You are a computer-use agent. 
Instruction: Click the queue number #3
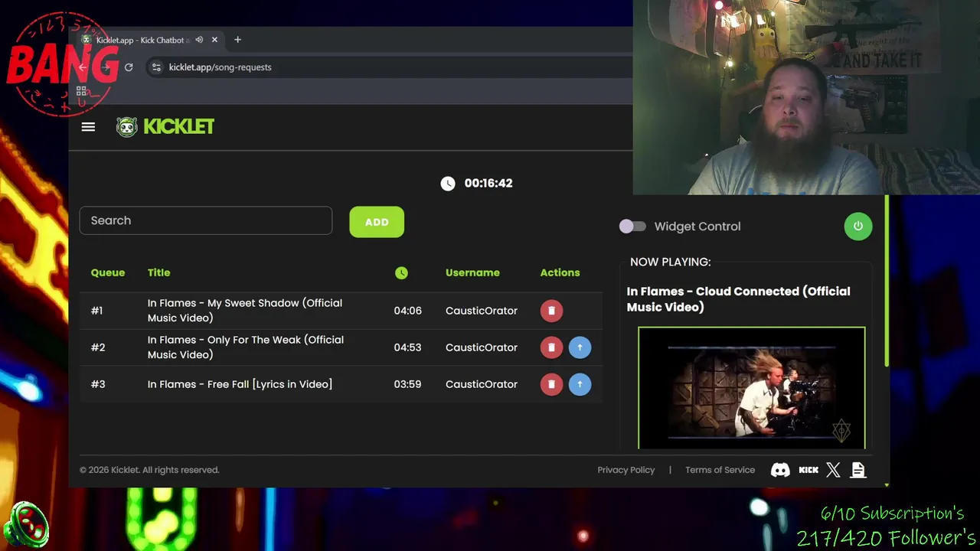click(x=98, y=384)
